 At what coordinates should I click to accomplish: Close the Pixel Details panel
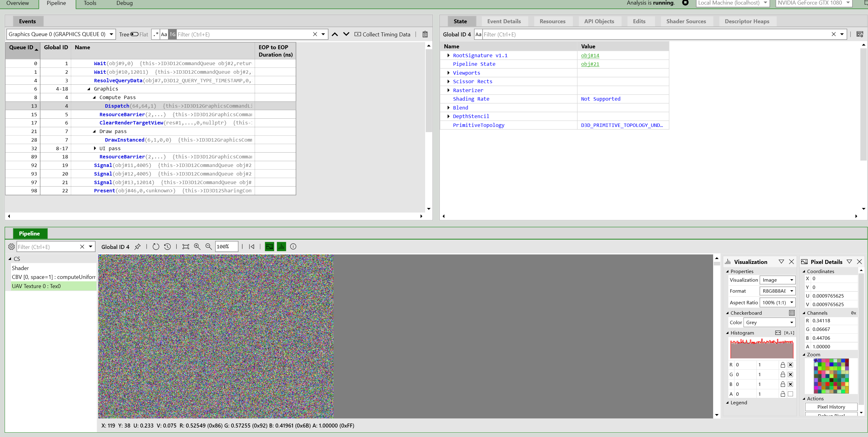click(859, 261)
